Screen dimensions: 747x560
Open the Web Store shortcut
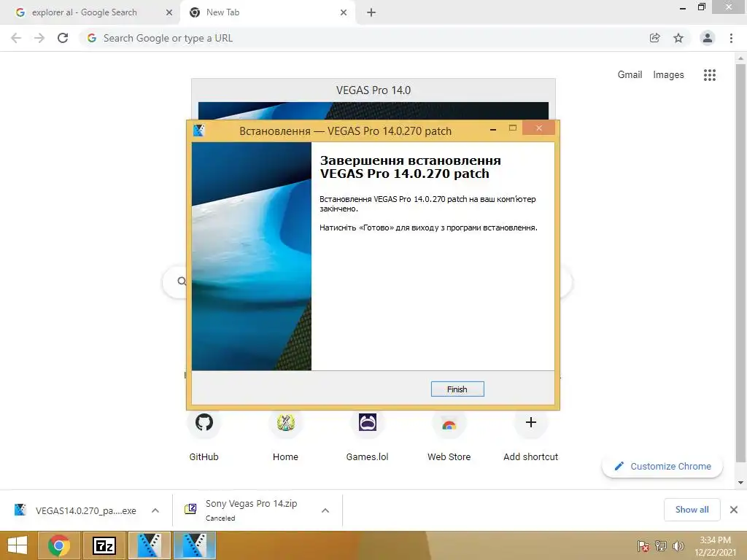tap(449, 436)
